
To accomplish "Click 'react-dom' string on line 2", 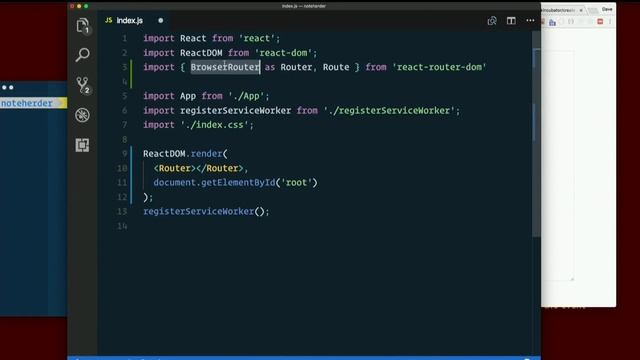I will click(x=283, y=53).
